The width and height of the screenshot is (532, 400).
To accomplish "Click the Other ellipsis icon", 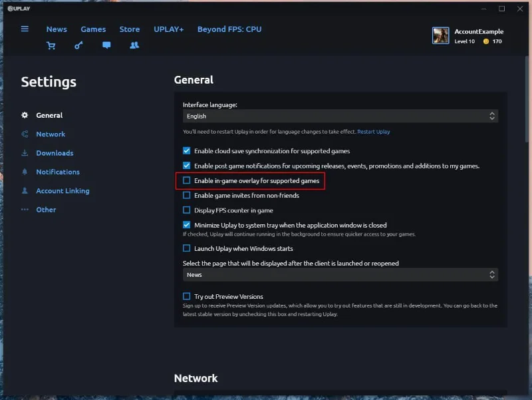I will (x=25, y=210).
